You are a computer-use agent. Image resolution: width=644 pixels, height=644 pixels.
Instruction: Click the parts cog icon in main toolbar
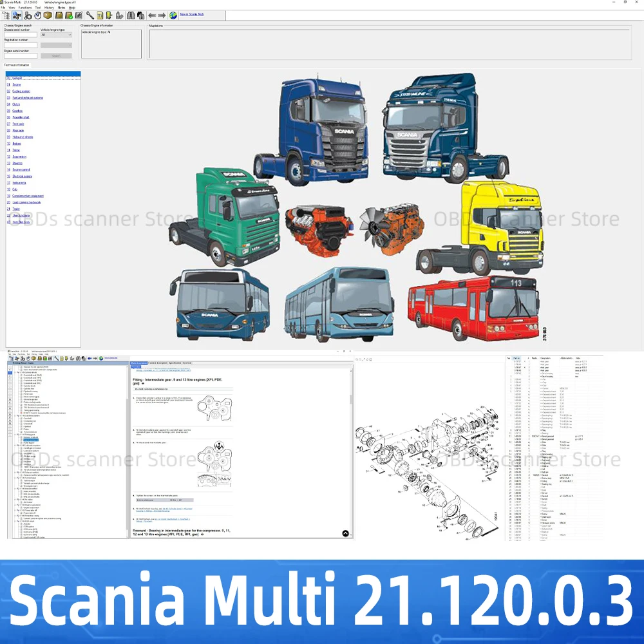pyautogui.click(x=28, y=15)
